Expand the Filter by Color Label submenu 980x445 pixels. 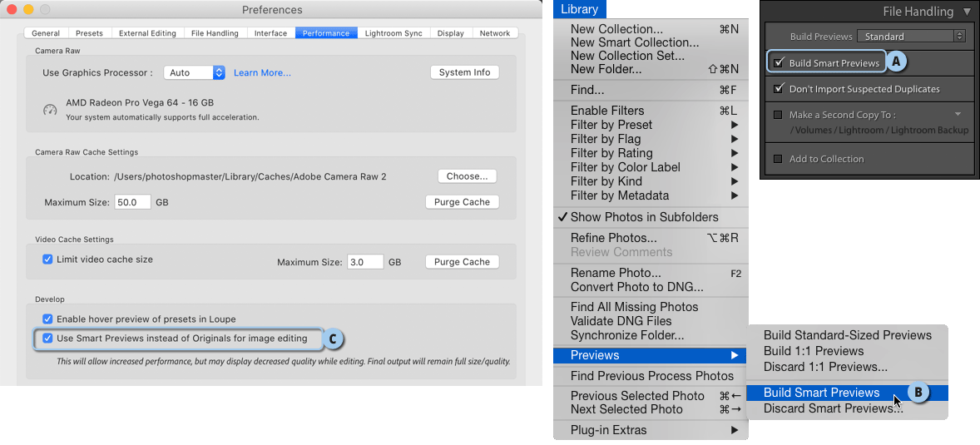click(x=651, y=167)
